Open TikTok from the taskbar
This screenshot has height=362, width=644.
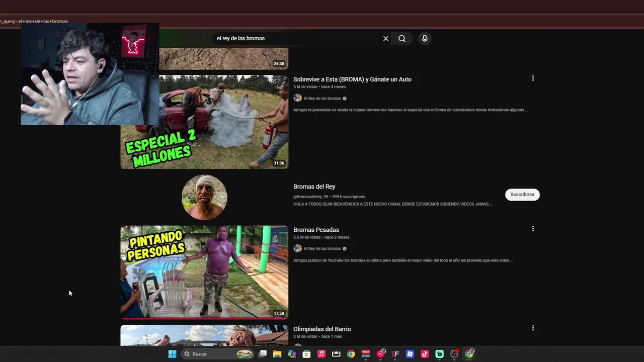(x=425, y=354)
